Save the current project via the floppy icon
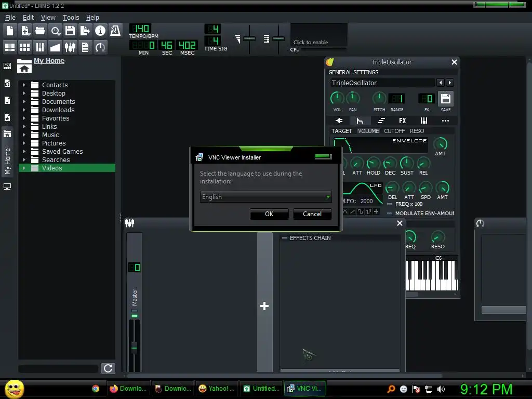This screenshot has width=532, height=399. [70, 31]
